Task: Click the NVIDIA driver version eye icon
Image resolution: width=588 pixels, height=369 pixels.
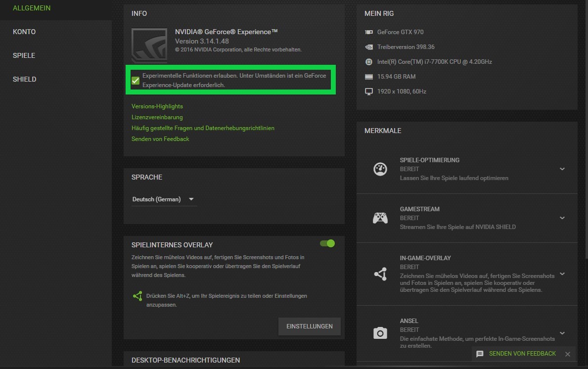Action: pyautogui.click(x=369, y=47)
